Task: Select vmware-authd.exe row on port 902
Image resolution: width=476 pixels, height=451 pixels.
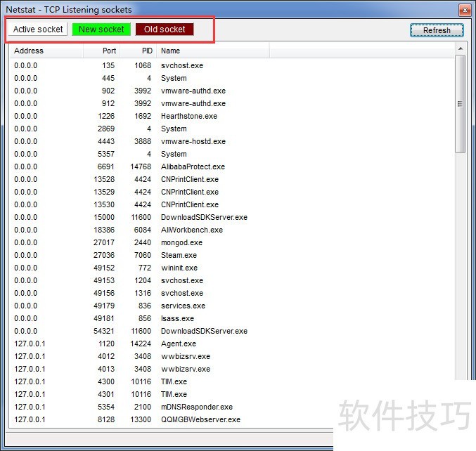Action: pyautogui.click(x=232, y=91)
